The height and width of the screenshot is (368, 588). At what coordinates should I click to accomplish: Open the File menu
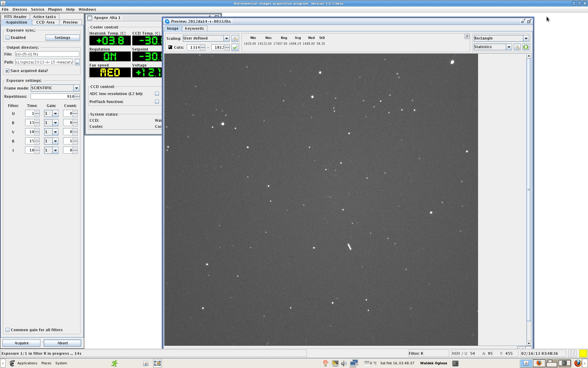tap(5, 10)
